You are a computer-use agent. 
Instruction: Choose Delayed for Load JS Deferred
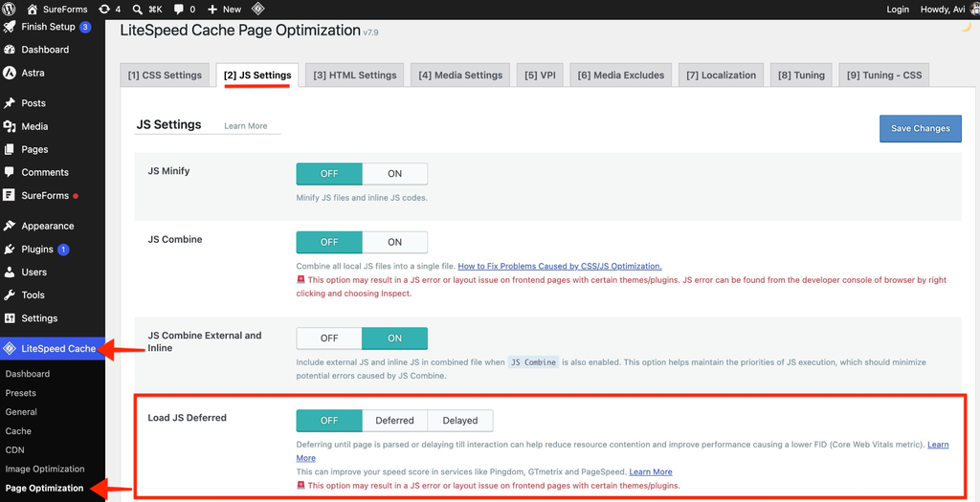pos(460,421)
